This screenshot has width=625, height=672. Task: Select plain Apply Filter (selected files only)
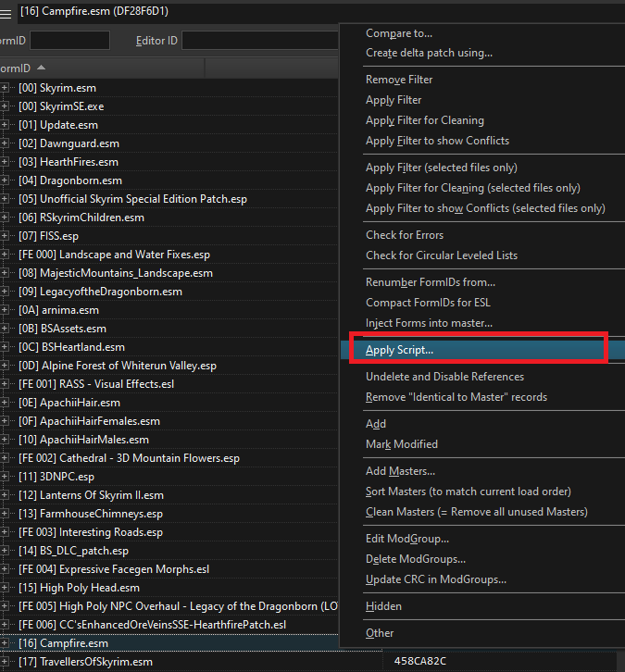(442, 168)
